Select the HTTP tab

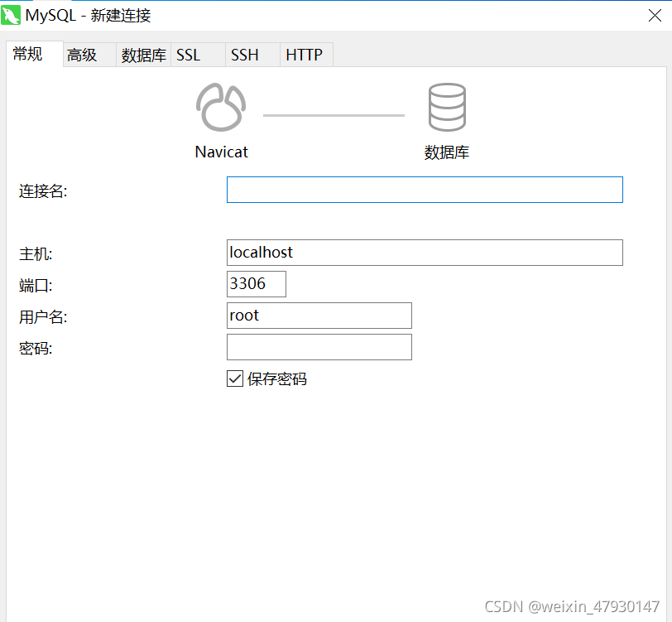point(306,55)
